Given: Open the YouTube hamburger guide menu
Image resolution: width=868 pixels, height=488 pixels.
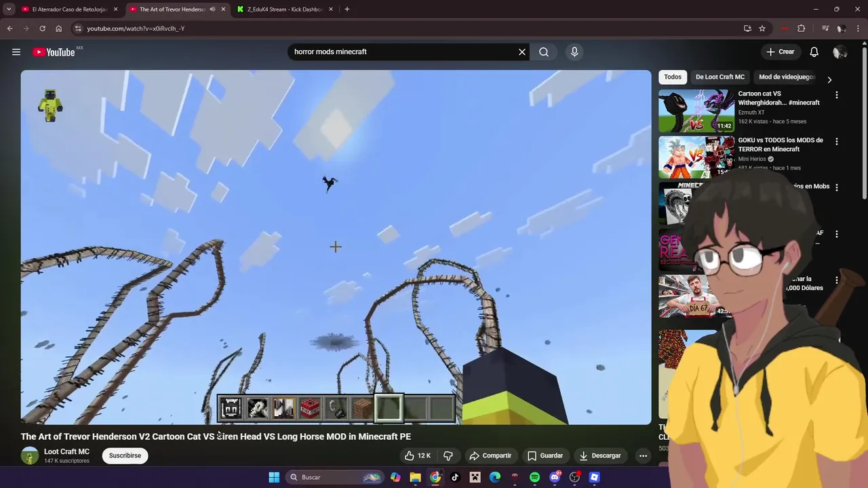Looking at the screenshot, I should coord(16,52).
